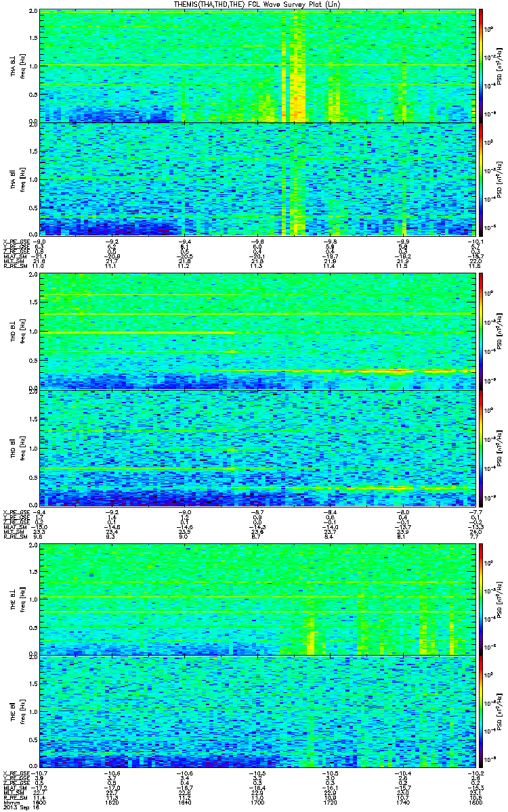Click the FGL Wave Survey Plot title
The height and width of the screenshot is (812, 508).
[x=258, y=5]
